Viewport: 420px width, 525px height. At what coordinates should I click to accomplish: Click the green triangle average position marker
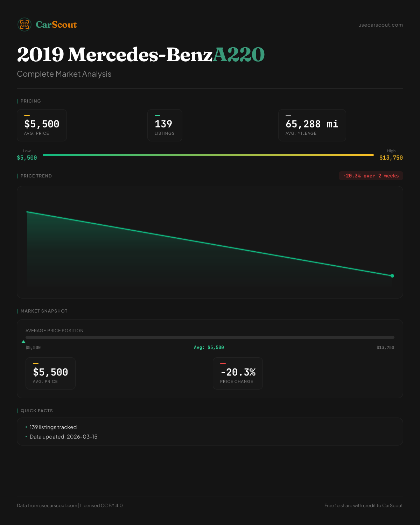click(x=23, y=342)
